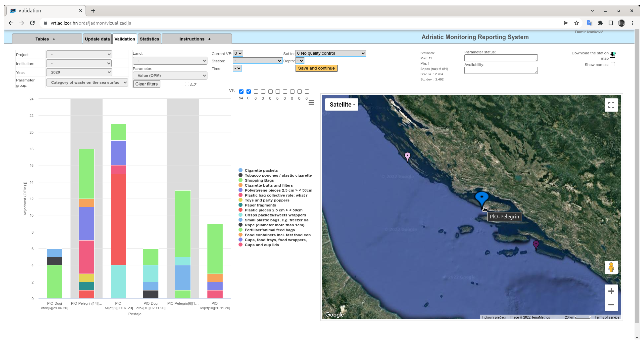
Task: Click the Clear filters button
Action: [x=146, y=84]
